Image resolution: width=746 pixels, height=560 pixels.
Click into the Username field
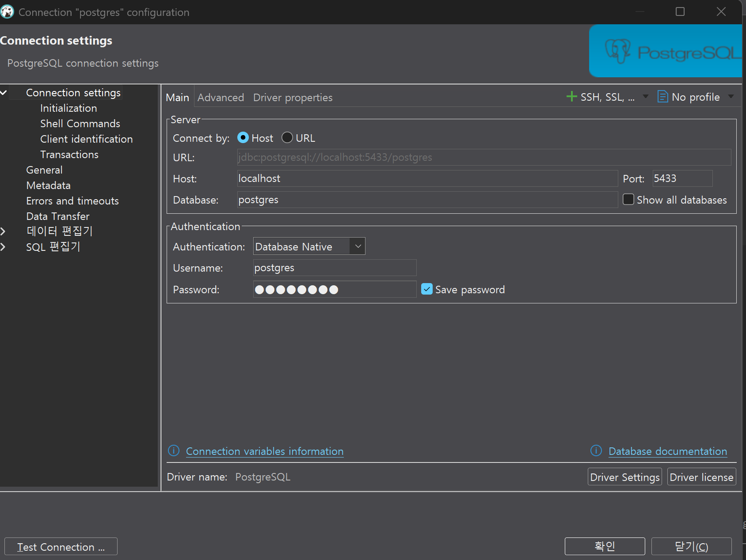pyautogui.click(x=335, y=268)
